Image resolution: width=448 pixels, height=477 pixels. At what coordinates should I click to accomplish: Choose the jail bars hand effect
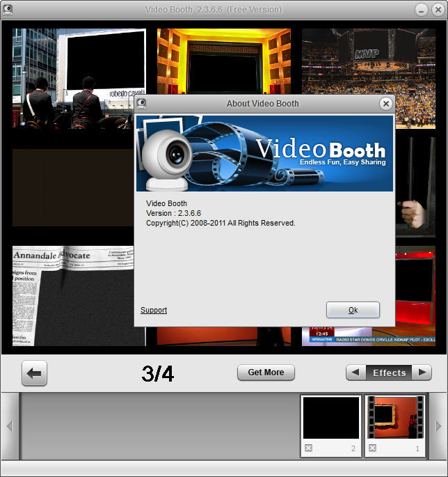click(x=415, y=187)
